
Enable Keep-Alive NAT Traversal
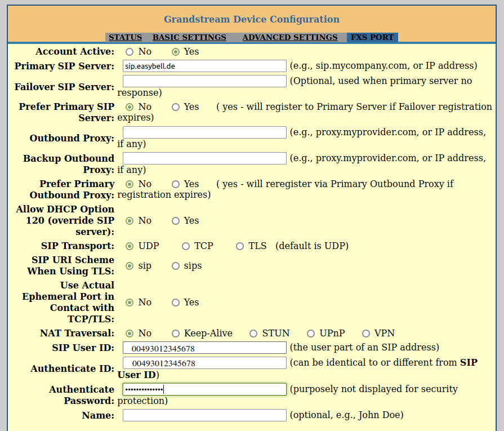tap(176, 334)
